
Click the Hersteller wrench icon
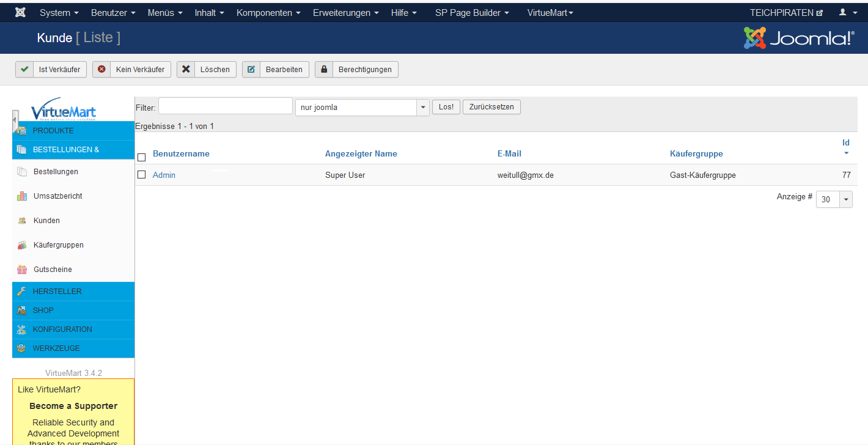pos(21,292)
